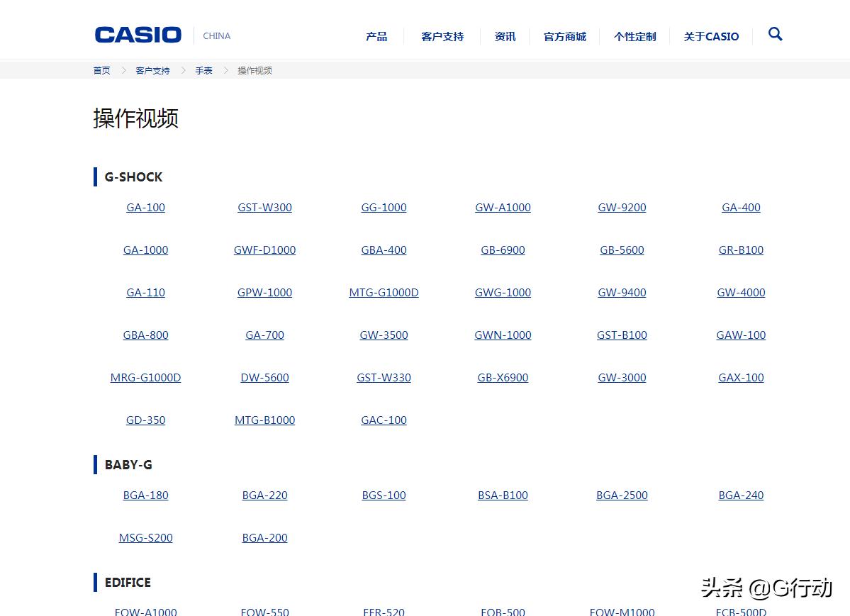Open the 官方商城 menu
The height and width of the screenshot is (616, 850).
click(564, 36)
